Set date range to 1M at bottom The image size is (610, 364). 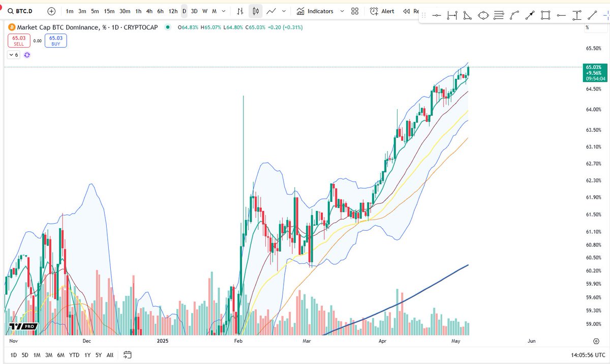pos(37,355)
